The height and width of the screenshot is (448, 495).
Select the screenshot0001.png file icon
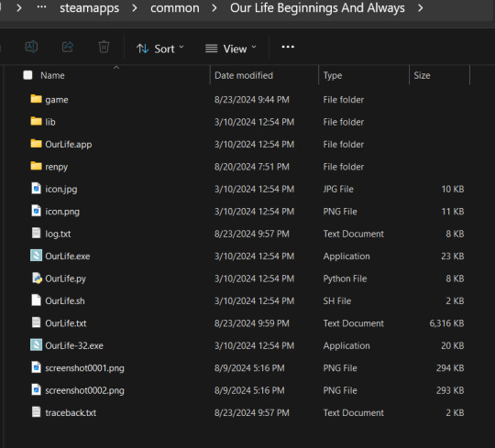point(37,367)
